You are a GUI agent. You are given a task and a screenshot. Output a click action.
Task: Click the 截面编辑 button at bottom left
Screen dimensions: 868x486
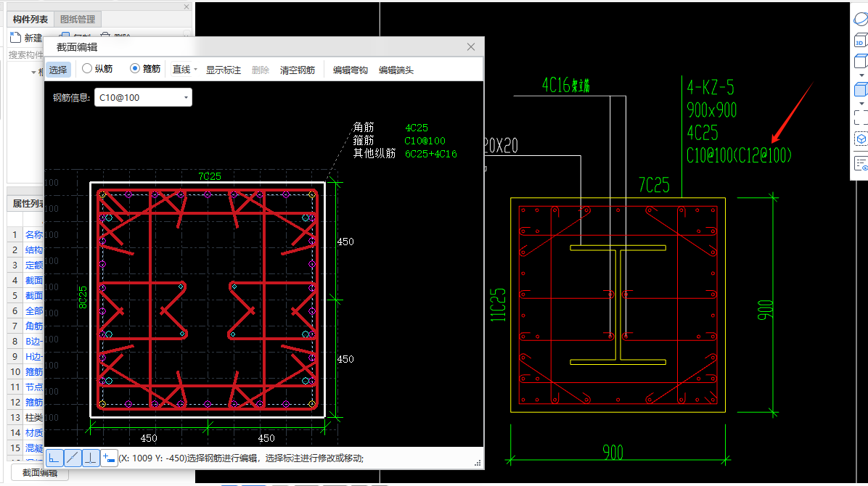40,473
